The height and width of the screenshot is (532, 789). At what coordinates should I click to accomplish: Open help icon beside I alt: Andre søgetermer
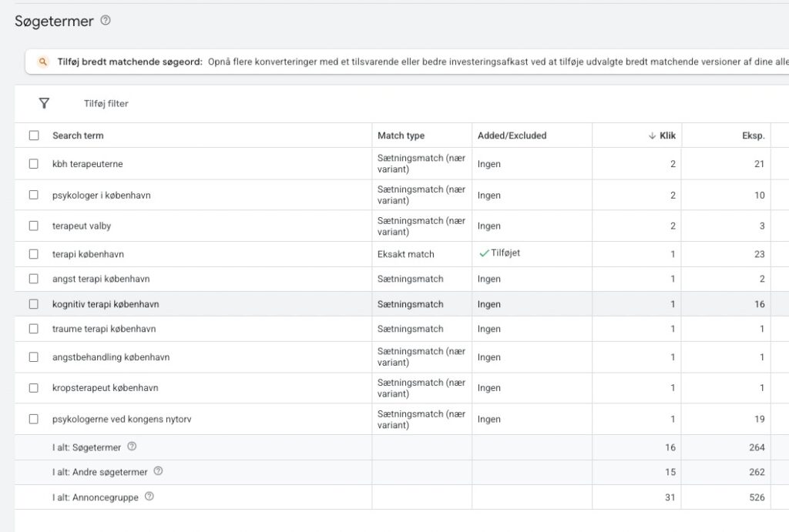coord(158,471)
